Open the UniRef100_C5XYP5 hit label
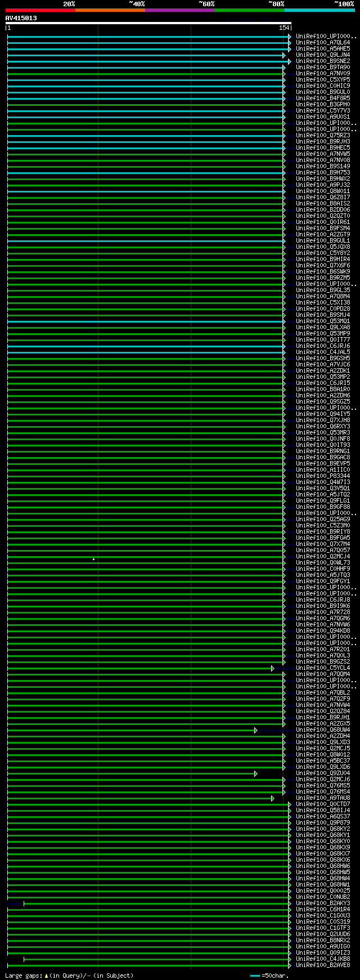 click(x=323, y=80)
